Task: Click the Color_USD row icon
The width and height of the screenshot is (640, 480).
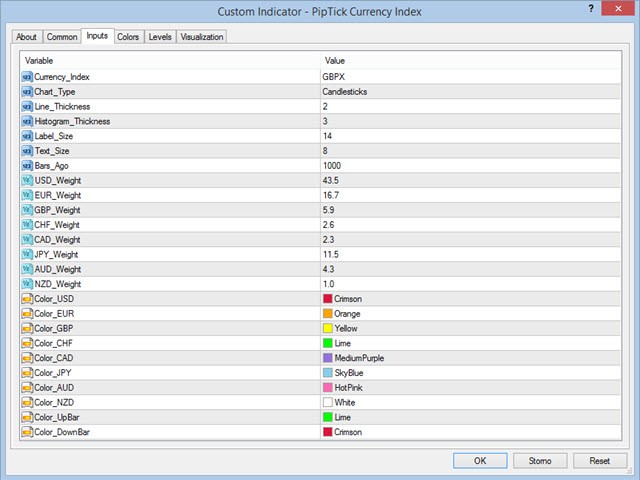Action: tap(26, 299)
